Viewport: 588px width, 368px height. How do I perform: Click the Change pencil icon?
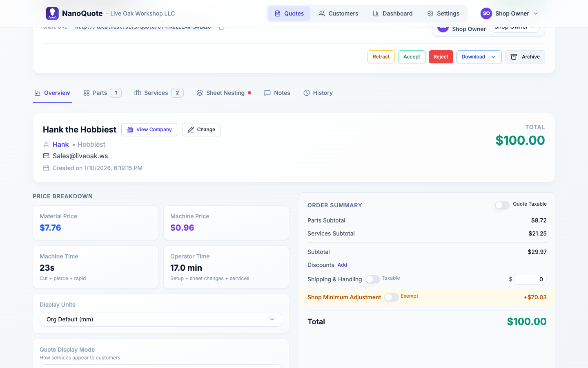pyautogui.click(x=191, y=129)
